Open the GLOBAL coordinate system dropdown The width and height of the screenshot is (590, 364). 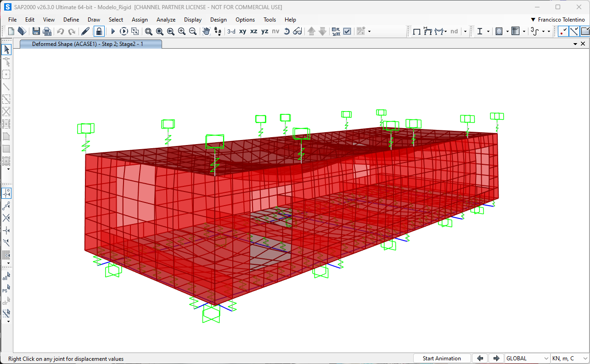tap(527, 358)
